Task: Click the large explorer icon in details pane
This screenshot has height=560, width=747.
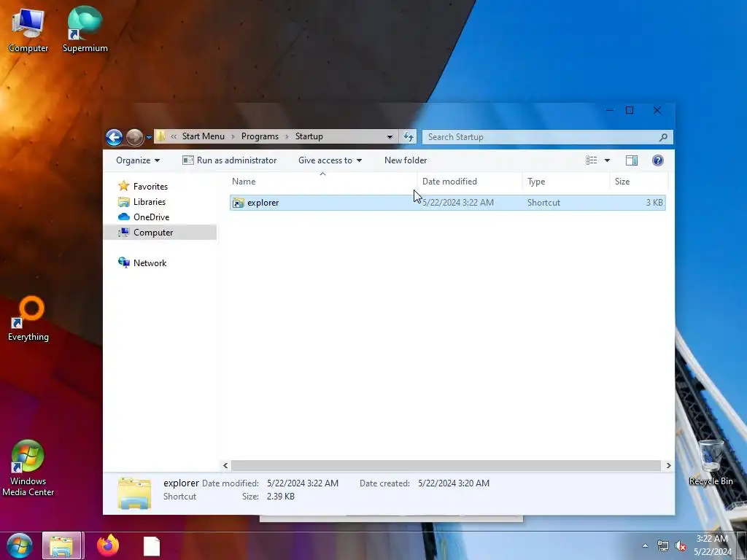Action: pyautogui.click(x=135, y=494)
